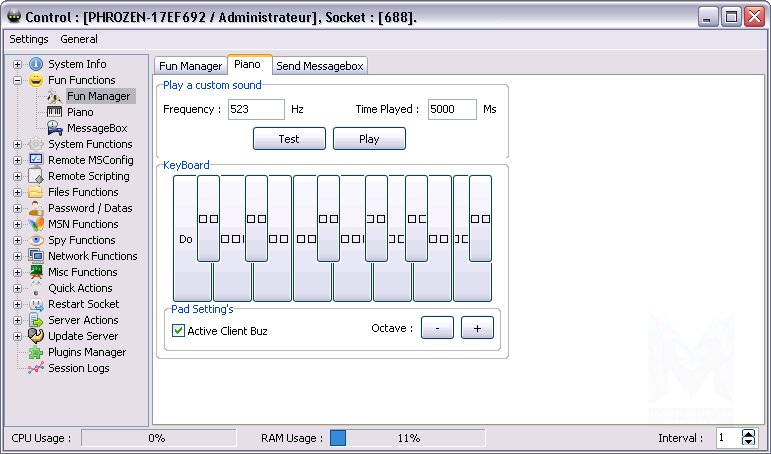771x454 pixels.
Task: Click the Frequency input field
Action: (256, 109)
